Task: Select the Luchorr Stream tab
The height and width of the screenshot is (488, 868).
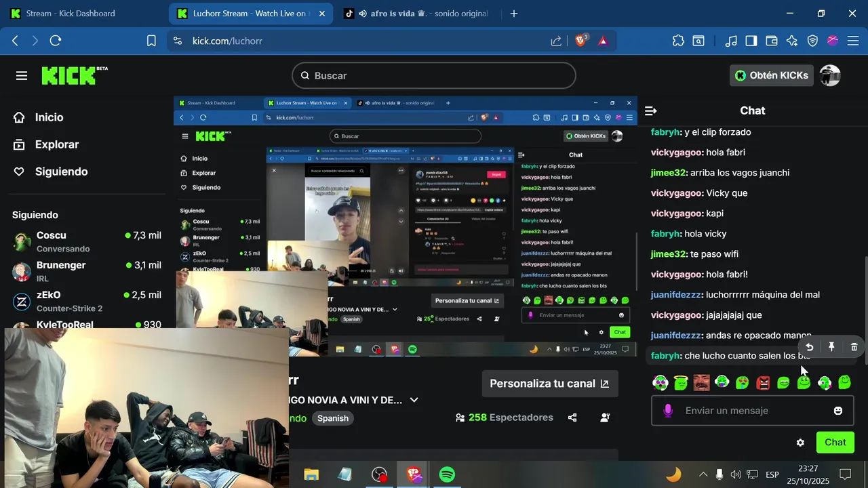Action: pos(250,14)
